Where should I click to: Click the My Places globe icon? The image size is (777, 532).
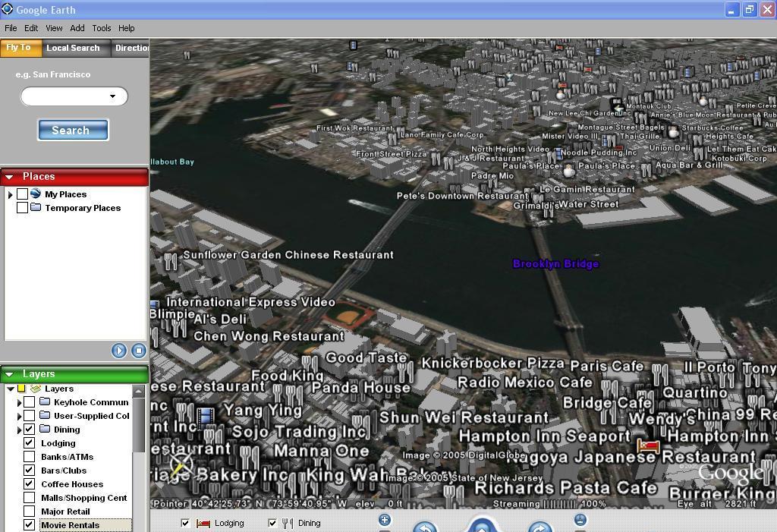[35, 194]
